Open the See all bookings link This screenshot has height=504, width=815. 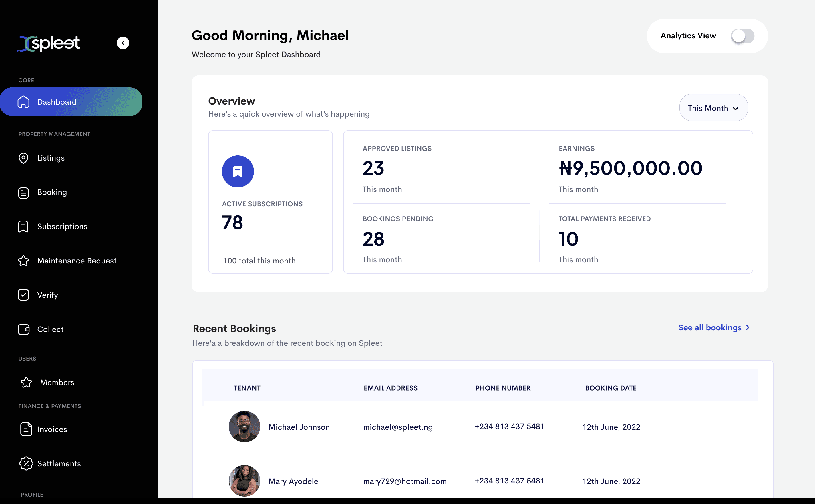pyautogui.click(x=709, y=328)
